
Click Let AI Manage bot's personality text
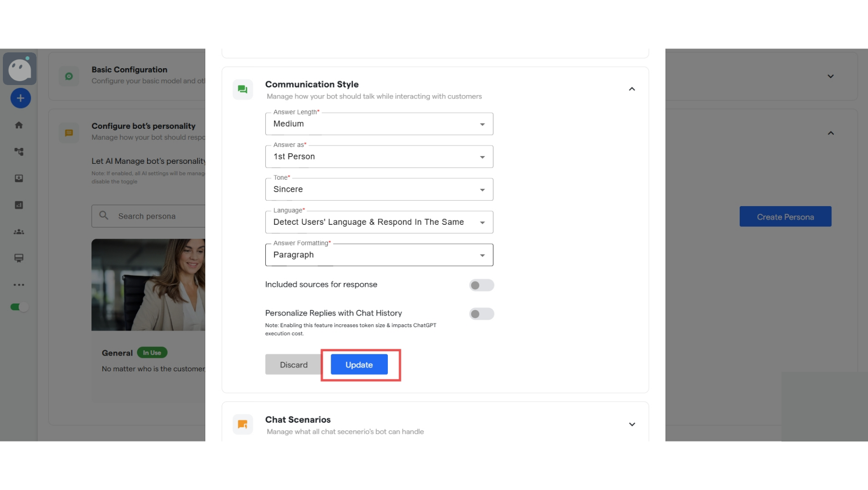click(149, 161)
